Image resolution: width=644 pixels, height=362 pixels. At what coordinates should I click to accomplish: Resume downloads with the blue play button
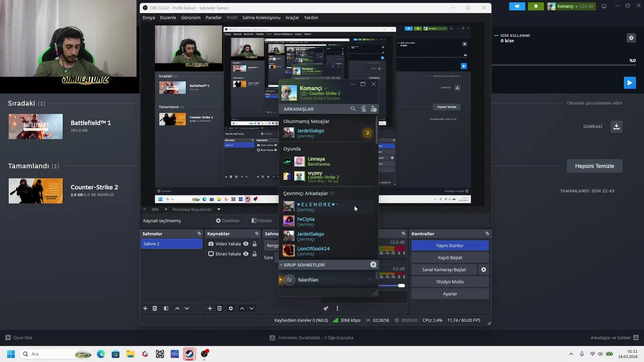(x=629, y=82)
